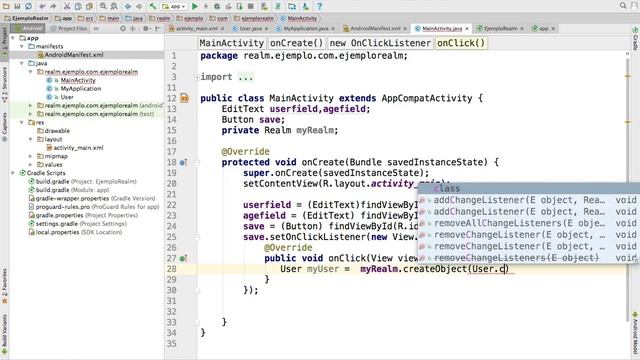Click the onClick() breadcrumb button
This screenshot has height=360, width=640.
coord(461,43)
